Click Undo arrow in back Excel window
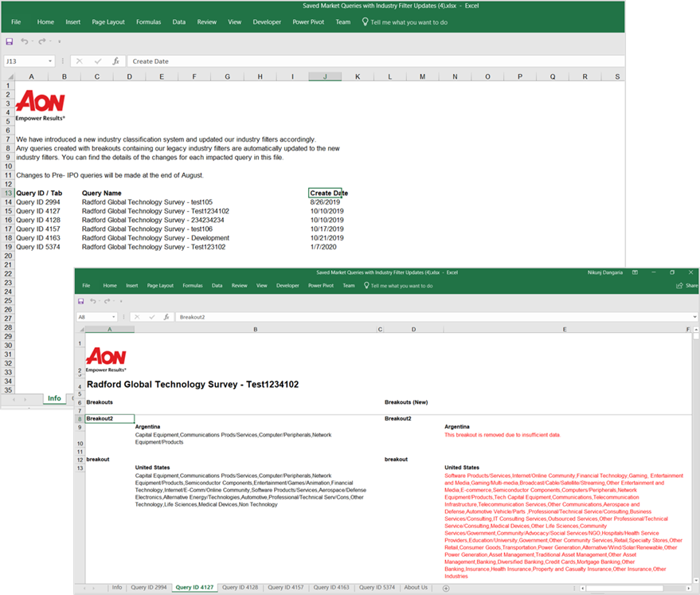This screenshot has height=595, width=700. click(25, 41)
